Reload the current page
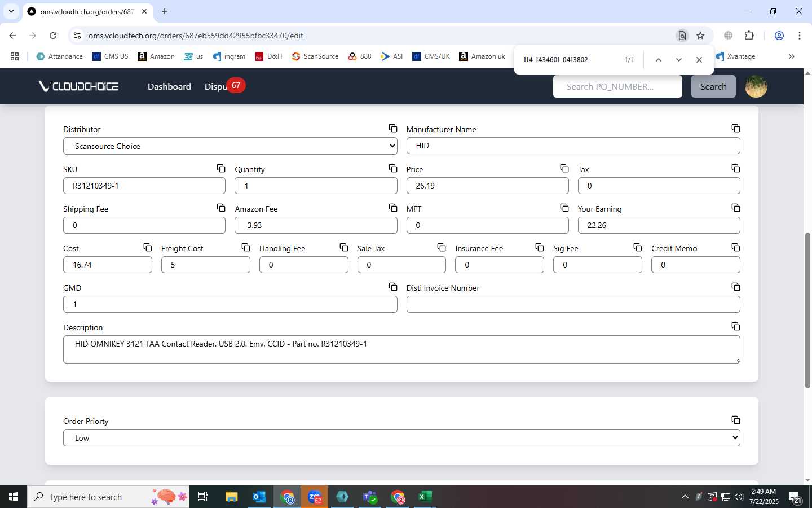This screenshot has height=508, width=812. (53, 36)
